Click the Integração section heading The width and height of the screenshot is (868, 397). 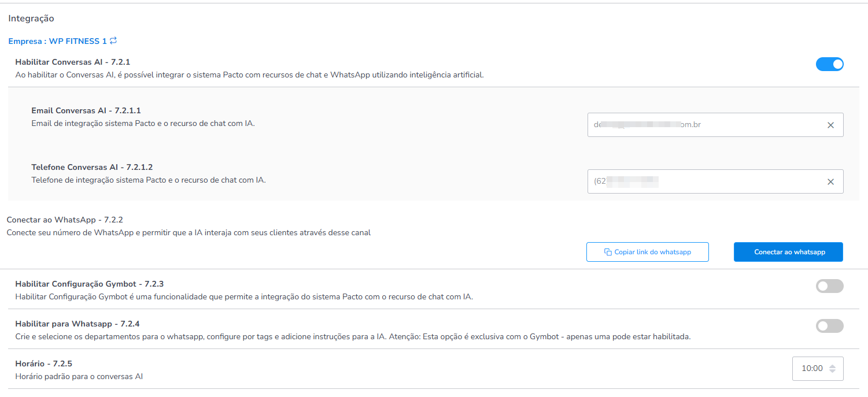31,18
